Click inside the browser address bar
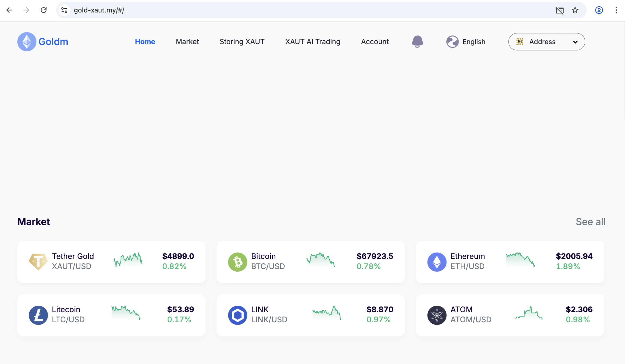625x364 pixels. [x=174, y=10]
